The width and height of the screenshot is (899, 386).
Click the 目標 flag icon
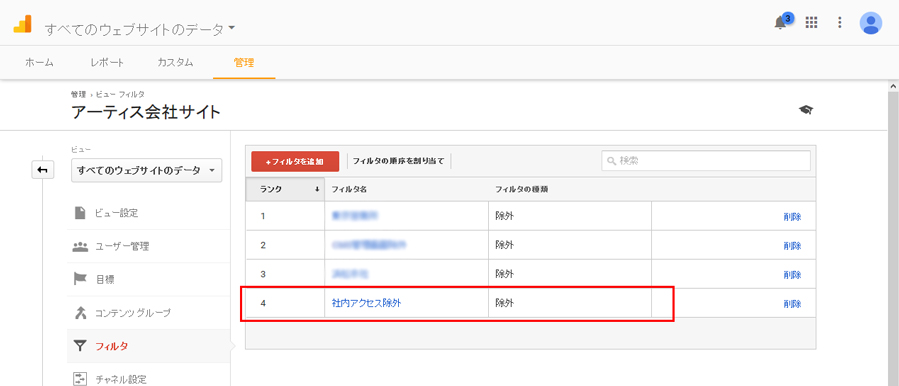pyautogui.click(x=80, y=279)
